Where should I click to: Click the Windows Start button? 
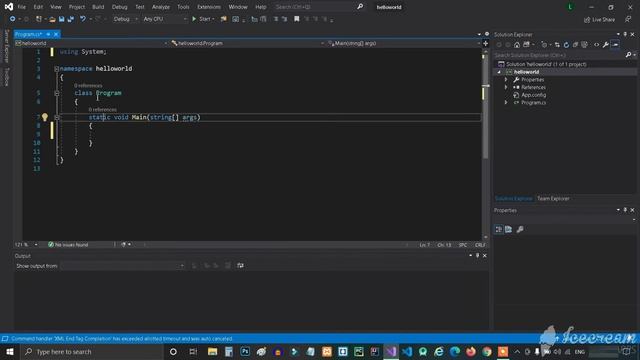(10, 351)
